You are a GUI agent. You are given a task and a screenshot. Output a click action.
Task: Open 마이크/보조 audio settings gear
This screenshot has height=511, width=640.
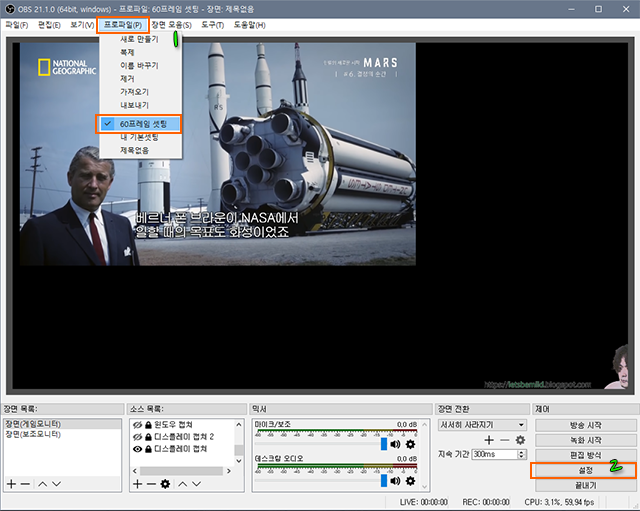tap(410, 444)
